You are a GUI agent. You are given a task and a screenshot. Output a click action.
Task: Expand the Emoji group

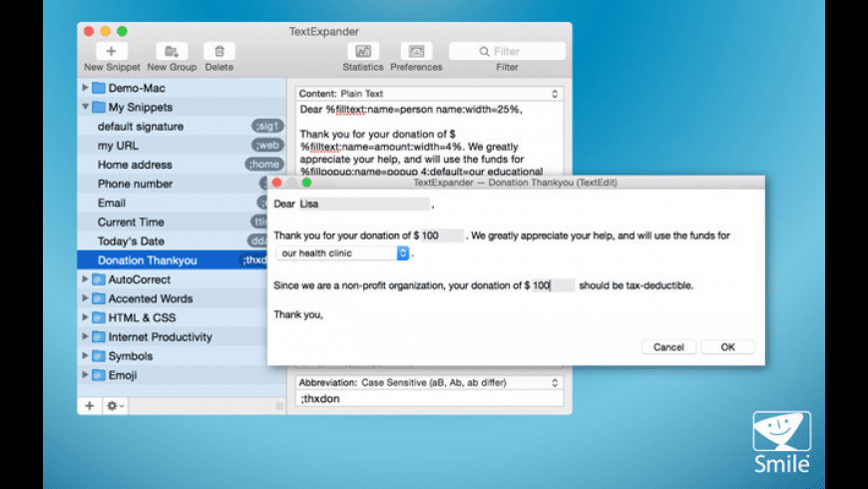(85, 375)
